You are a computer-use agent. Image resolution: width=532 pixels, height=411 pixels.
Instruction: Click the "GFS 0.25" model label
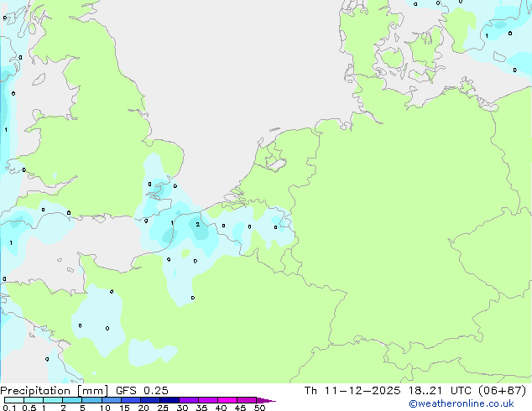142,391
